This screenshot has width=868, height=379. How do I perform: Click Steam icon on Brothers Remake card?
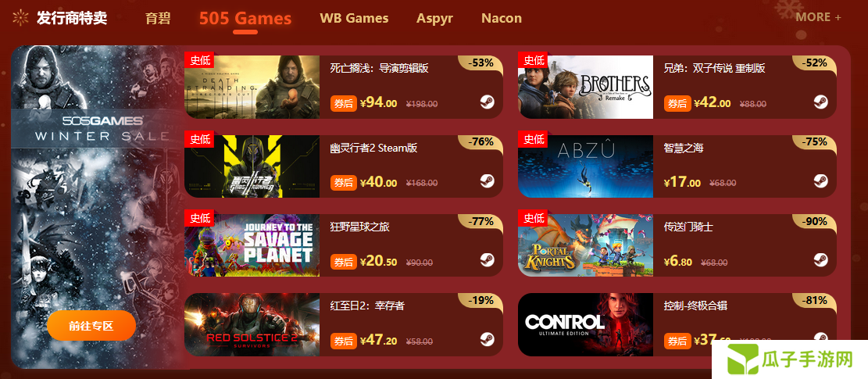(821, 102)
